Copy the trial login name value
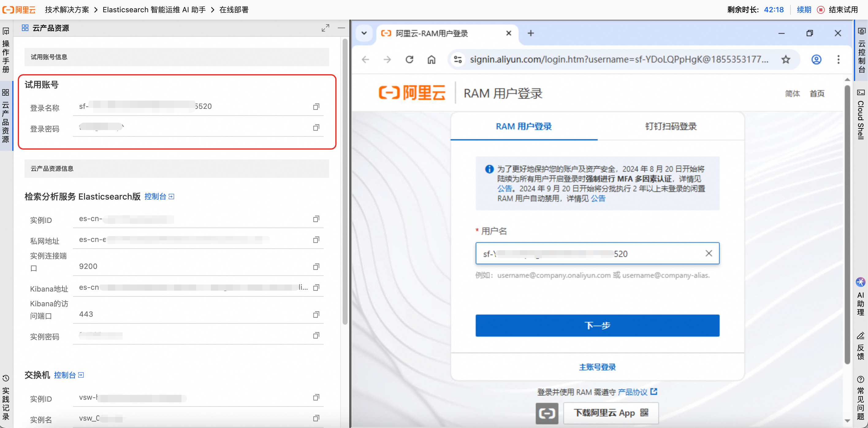868x428 pixels. (x=316, y=107)
